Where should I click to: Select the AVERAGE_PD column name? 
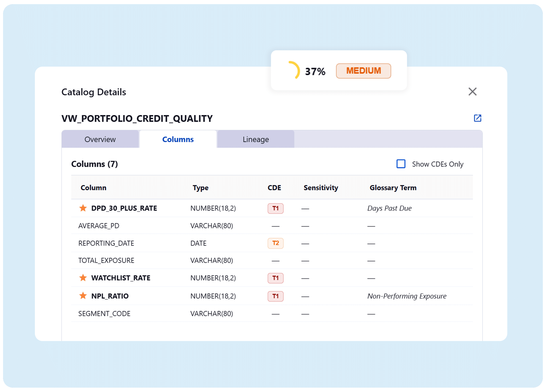click(99, 226)
